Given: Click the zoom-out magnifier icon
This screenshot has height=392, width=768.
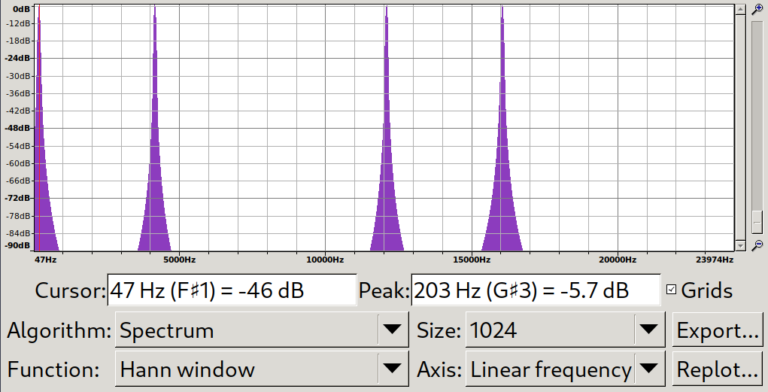Looking at the screenshot, I should pyautogui.click(x=757, y=245).
